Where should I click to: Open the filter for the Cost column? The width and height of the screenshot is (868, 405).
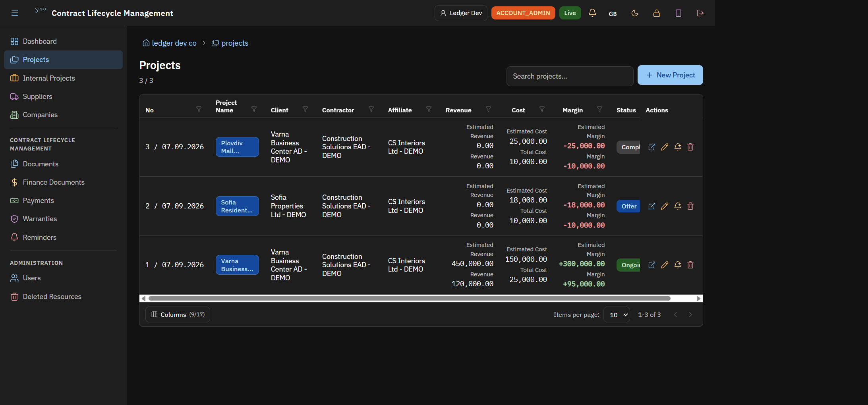pyautogui.click(x=542, y=109)
